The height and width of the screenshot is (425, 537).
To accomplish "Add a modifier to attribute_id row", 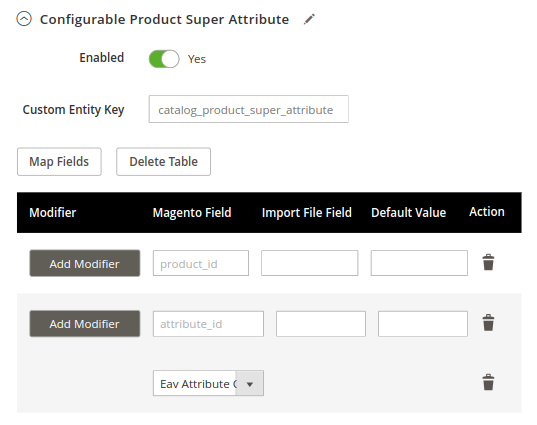I will pos(85,324).
